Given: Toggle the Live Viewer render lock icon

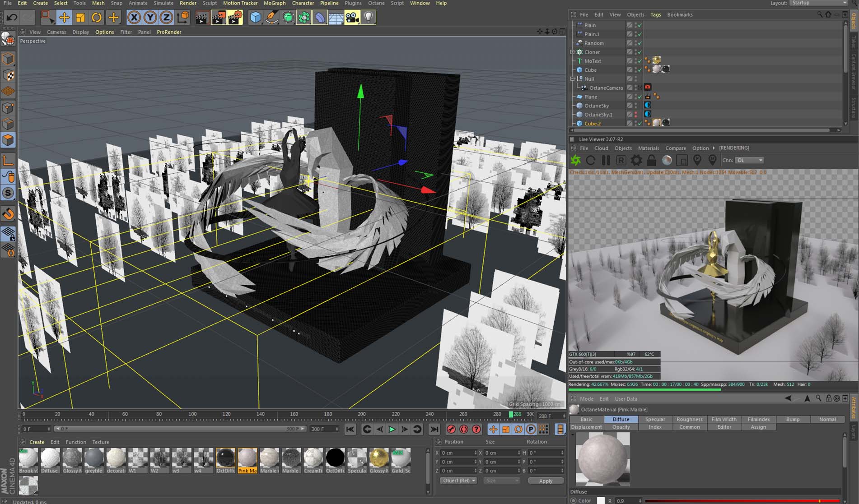Looking at the screenshot, I should coord(651,160).
